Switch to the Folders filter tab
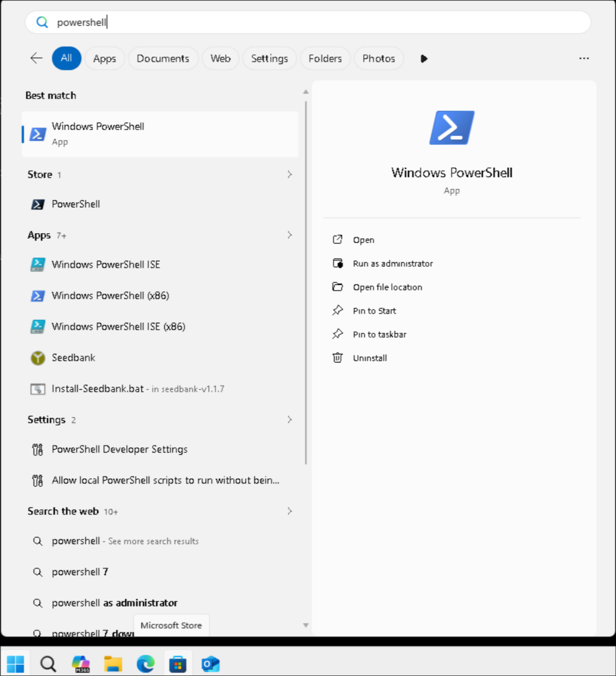 coord(325,58)
